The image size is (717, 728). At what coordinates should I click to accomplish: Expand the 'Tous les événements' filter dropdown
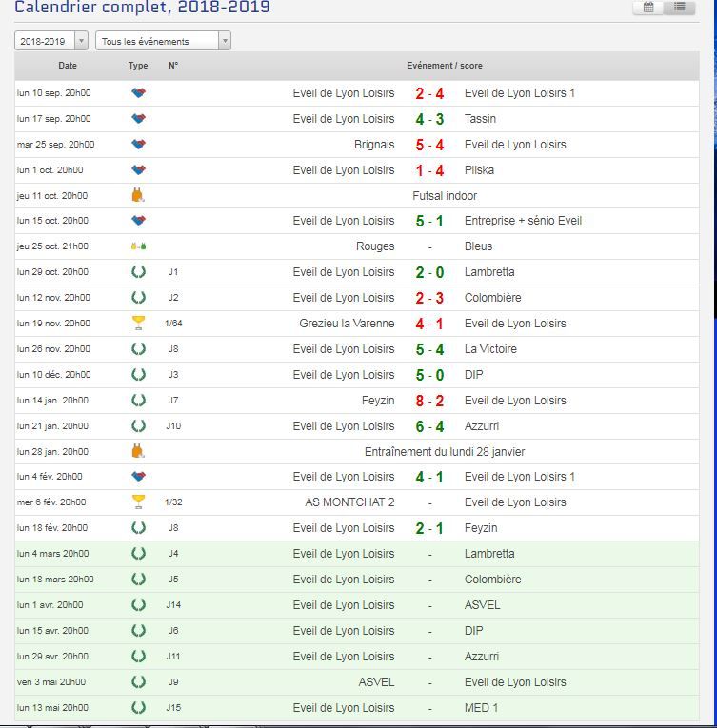[163, 41]
